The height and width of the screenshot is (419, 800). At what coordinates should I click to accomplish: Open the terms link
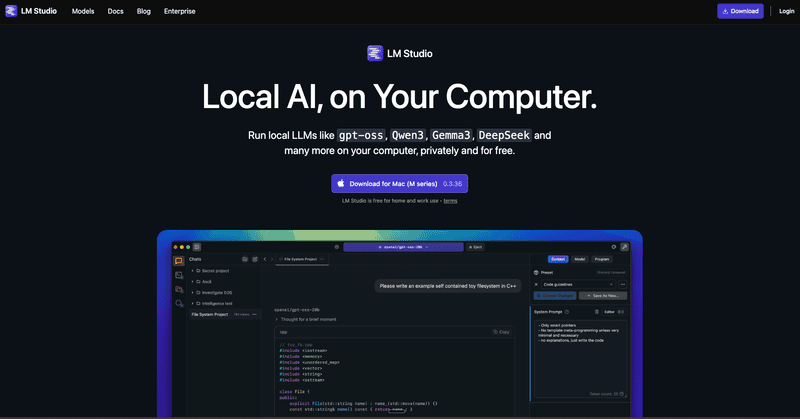(450, 201)
